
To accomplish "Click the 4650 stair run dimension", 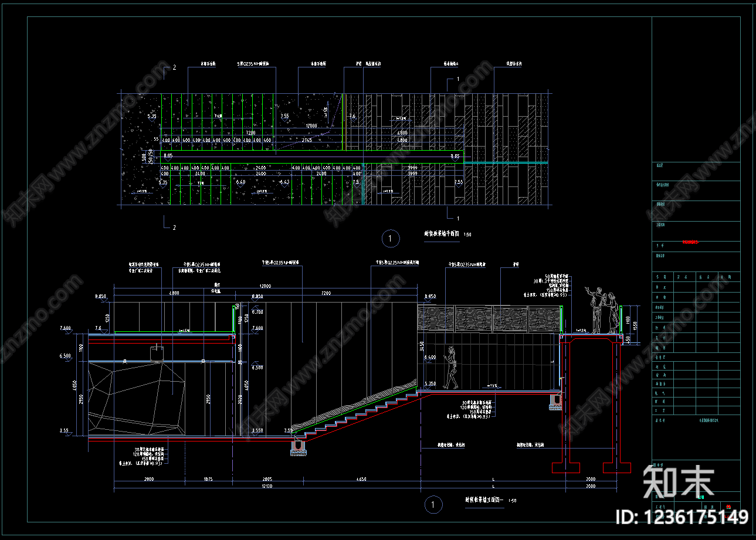I will pos(361,480).
